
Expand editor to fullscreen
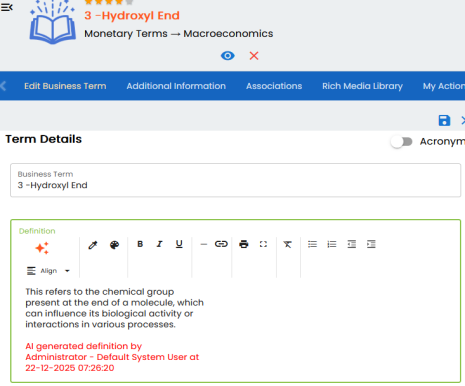pos(263,244)
